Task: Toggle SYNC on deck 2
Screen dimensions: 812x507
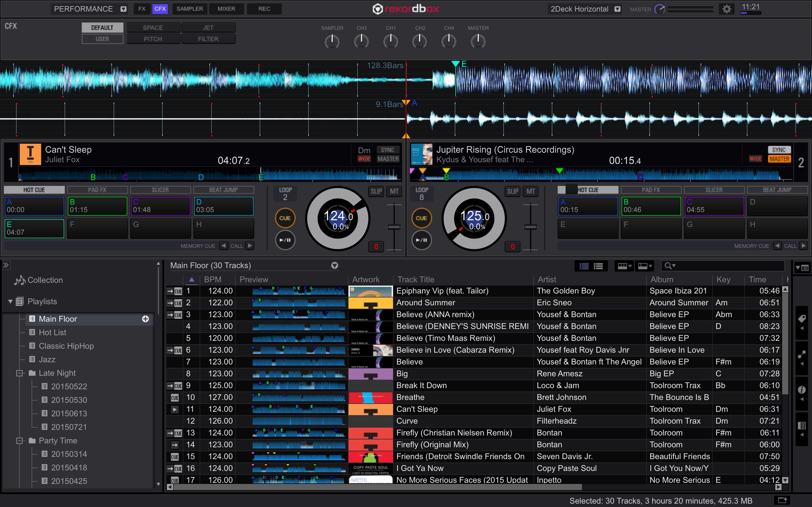Action: coord(778,150)
